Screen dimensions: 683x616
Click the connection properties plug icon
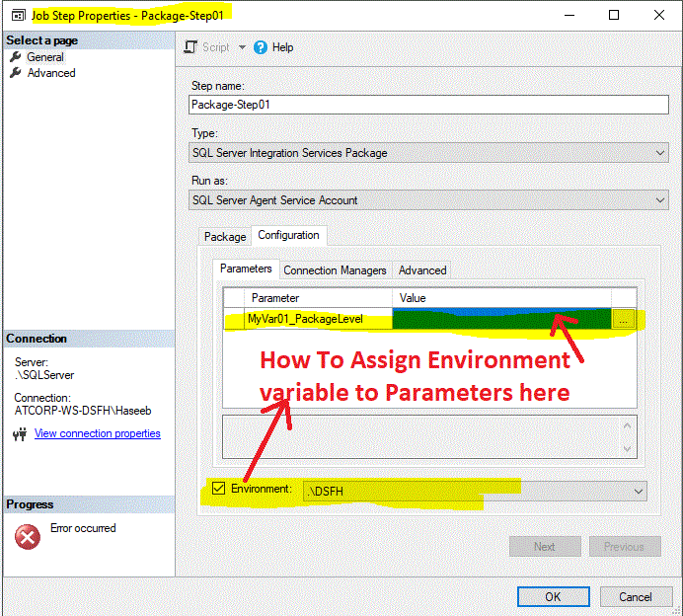click(x=20, y=434)
